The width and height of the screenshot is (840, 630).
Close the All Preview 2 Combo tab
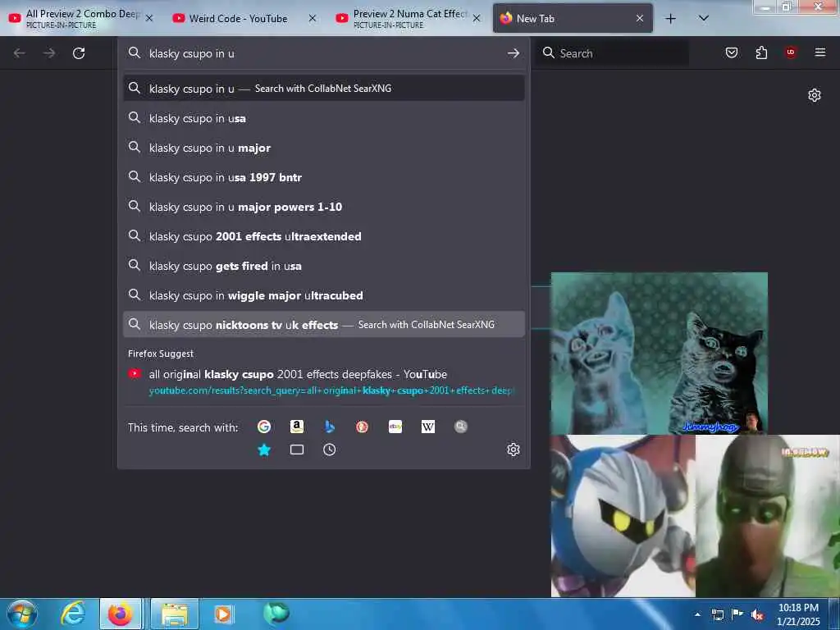pos(149,18)
